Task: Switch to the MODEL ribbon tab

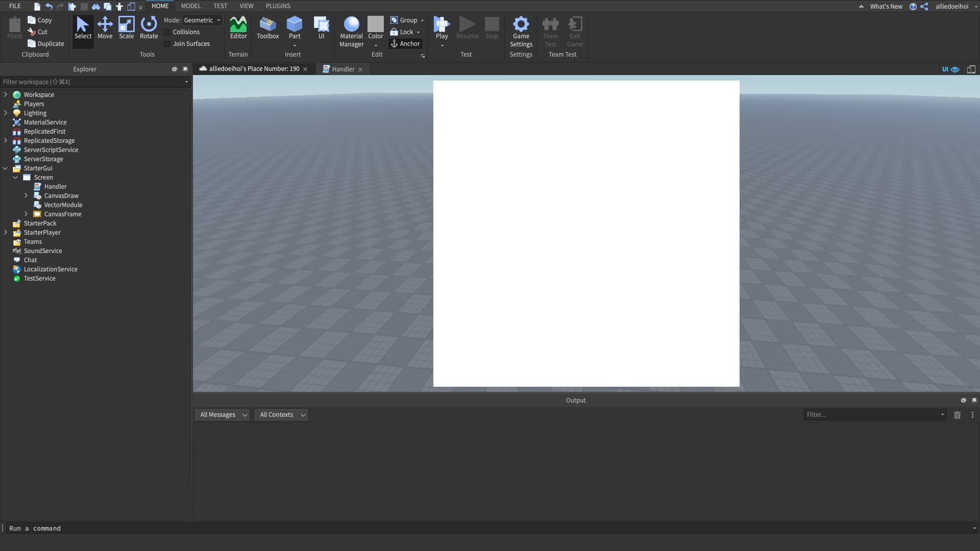Action: tap(190, 6)
